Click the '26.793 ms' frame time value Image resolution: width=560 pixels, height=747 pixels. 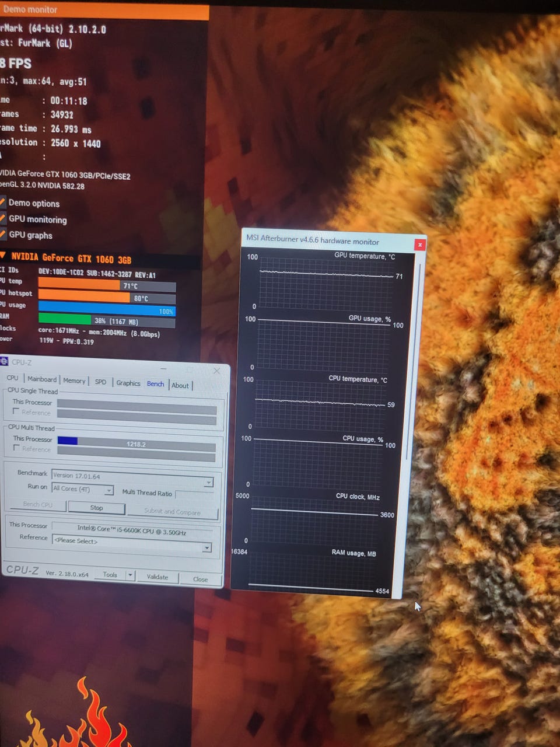[x=71, y=129]
